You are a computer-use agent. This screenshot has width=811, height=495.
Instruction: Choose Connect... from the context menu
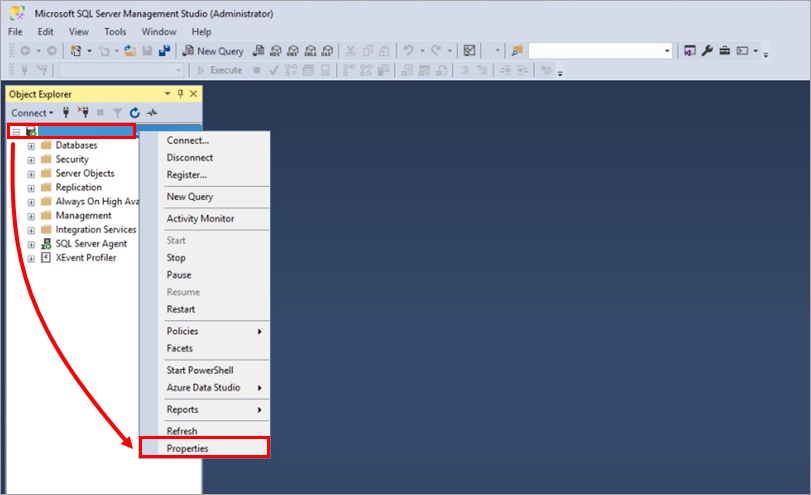205,140
